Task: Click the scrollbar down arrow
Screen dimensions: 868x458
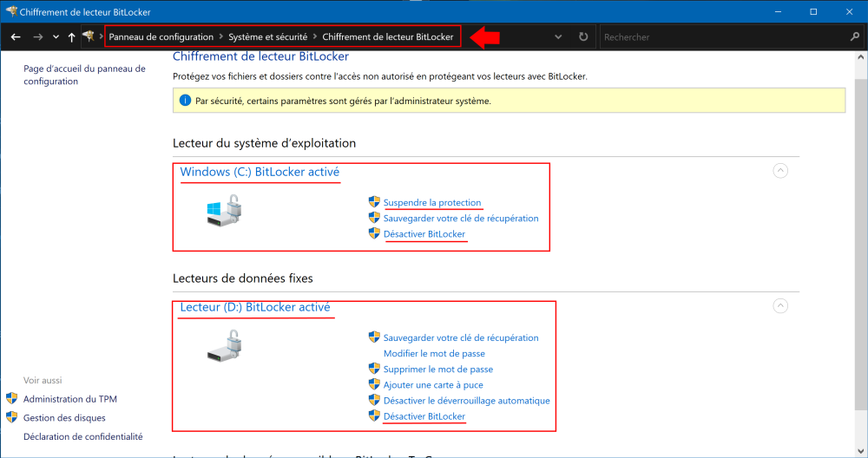Action: pos(861,451)
